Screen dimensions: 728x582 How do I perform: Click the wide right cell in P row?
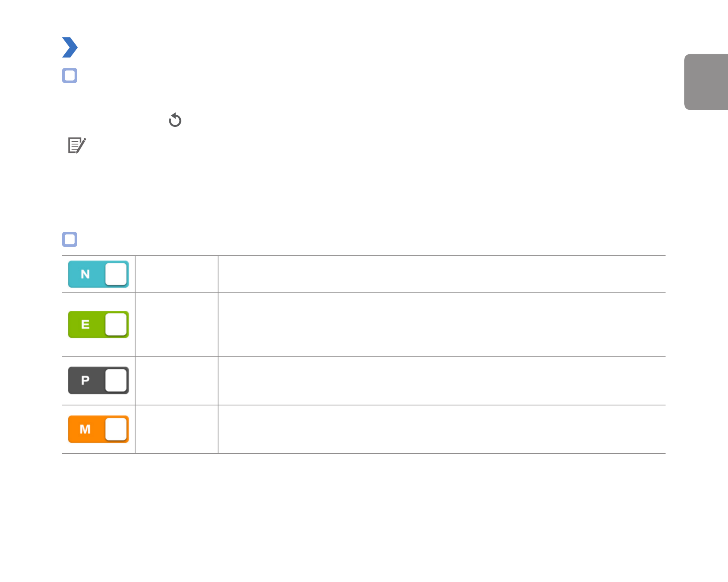(442, 380)
